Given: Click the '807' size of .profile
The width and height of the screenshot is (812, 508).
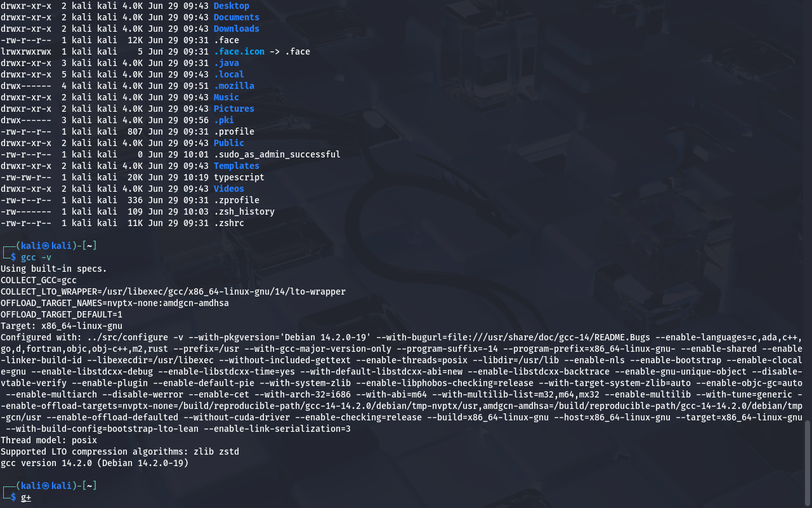Looking at the screenshot, I should pos(135,131).
